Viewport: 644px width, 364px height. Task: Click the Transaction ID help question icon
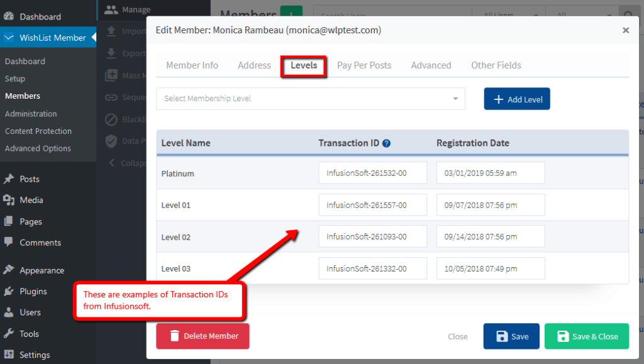point(386,143)
